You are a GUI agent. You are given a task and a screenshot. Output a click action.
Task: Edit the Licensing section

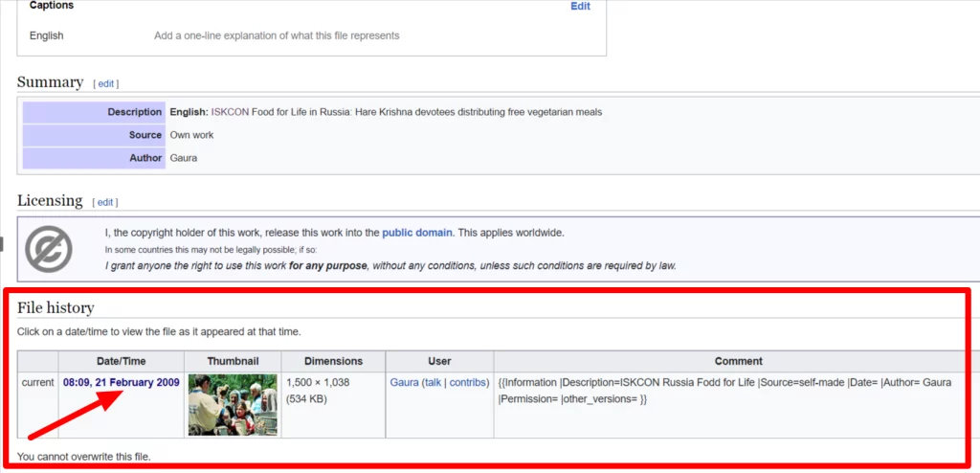point(105,202)
